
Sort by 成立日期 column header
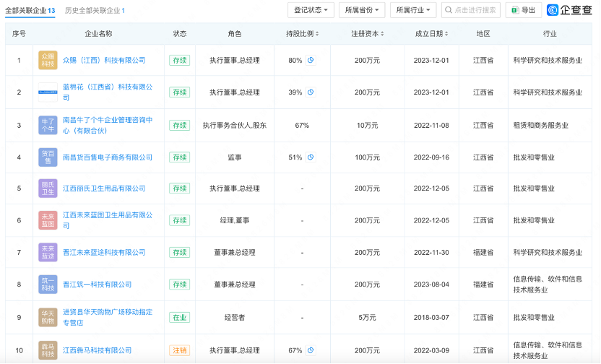431,34
